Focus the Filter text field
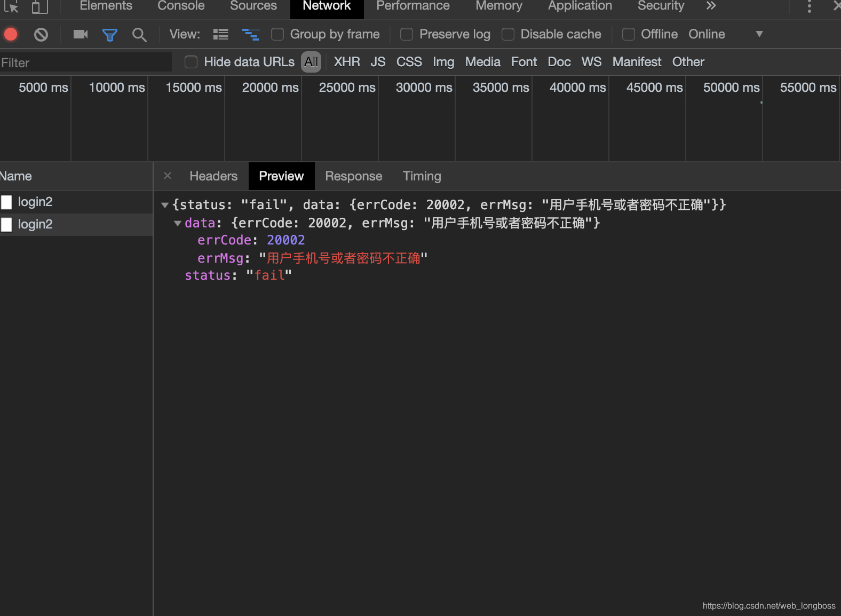The height and width of the screenshot is (616, 841). [86, 62]
